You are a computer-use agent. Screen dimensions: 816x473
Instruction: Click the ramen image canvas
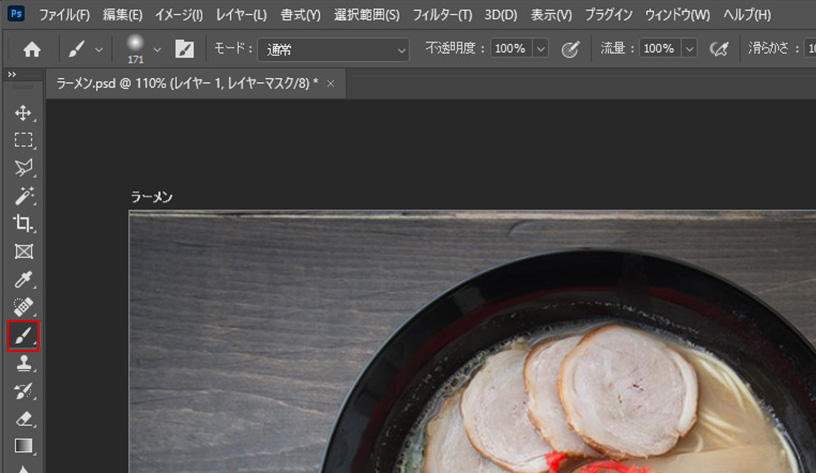click(473, 342)
